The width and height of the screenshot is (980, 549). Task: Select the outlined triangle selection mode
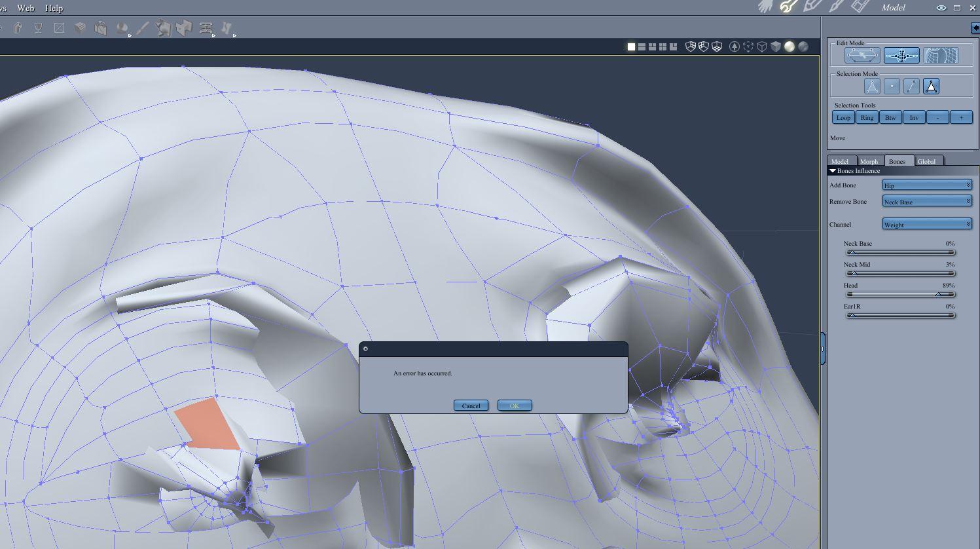point(872,86)
